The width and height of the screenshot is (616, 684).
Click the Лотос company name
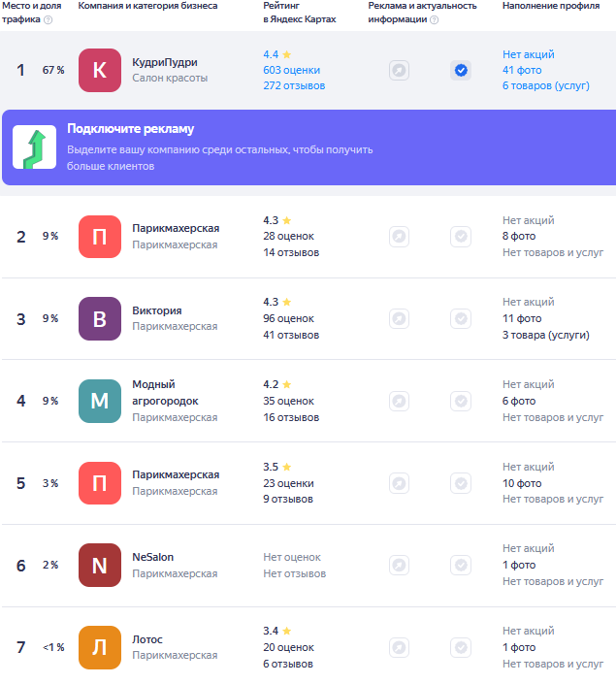147,639
